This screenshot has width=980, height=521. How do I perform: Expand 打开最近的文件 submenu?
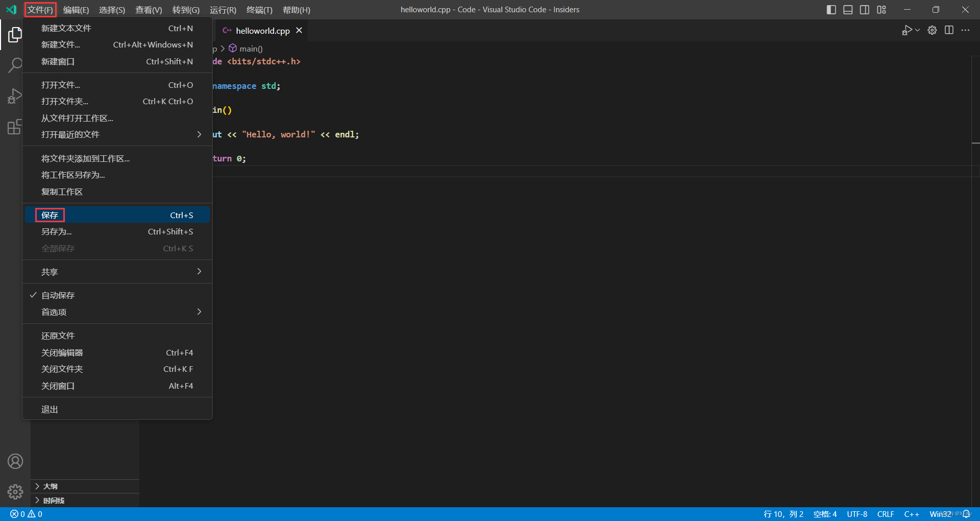[x=70, y=134]
